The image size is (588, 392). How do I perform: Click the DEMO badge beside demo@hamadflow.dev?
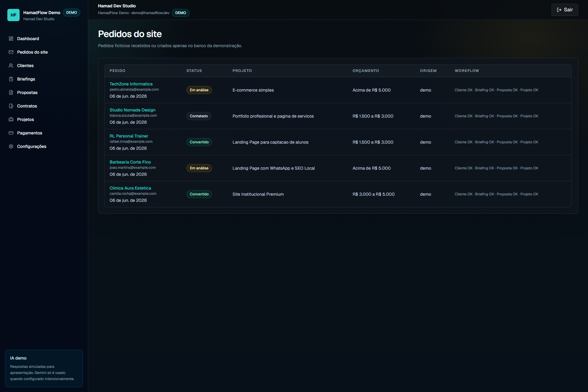coord(180,13)
